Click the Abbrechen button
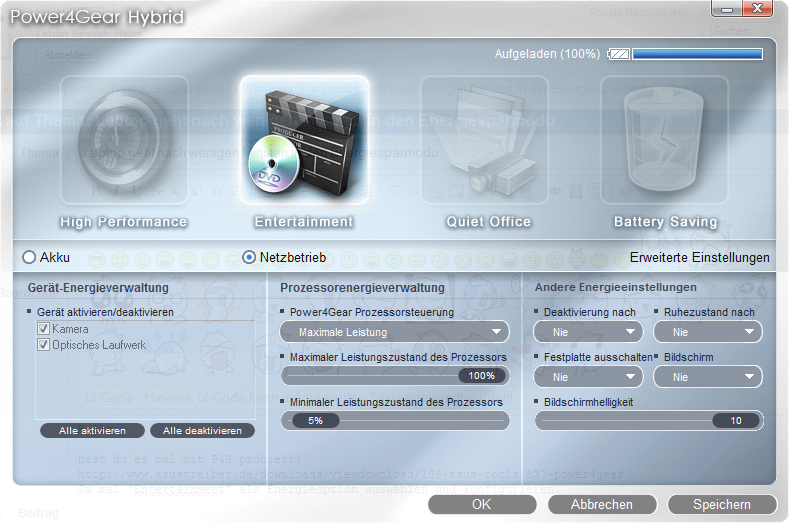 [x=602, y=504]
